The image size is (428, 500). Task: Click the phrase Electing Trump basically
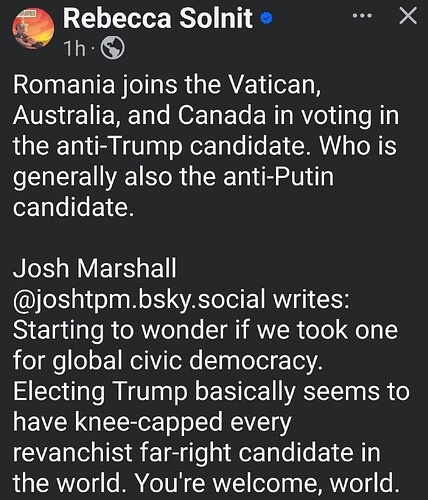click(154, 391)
